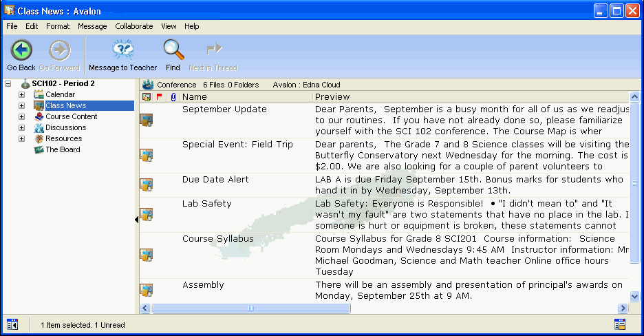Screen dimensions: 644x336
Task: Sort by the attachment paperclip column
Action: [x=173, y=97]
